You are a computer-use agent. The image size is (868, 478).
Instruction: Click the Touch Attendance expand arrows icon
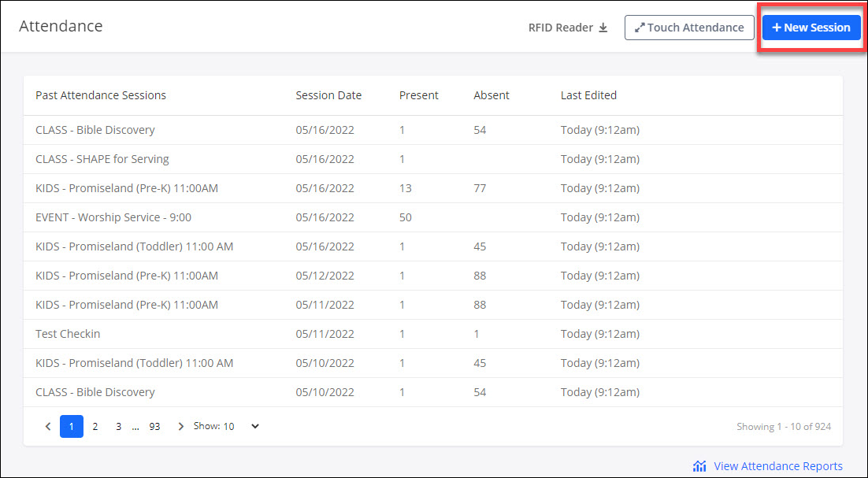point(640,28)
